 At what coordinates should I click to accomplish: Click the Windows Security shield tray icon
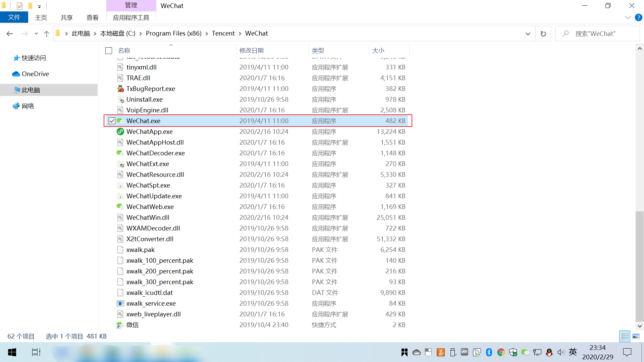(513, 352)
